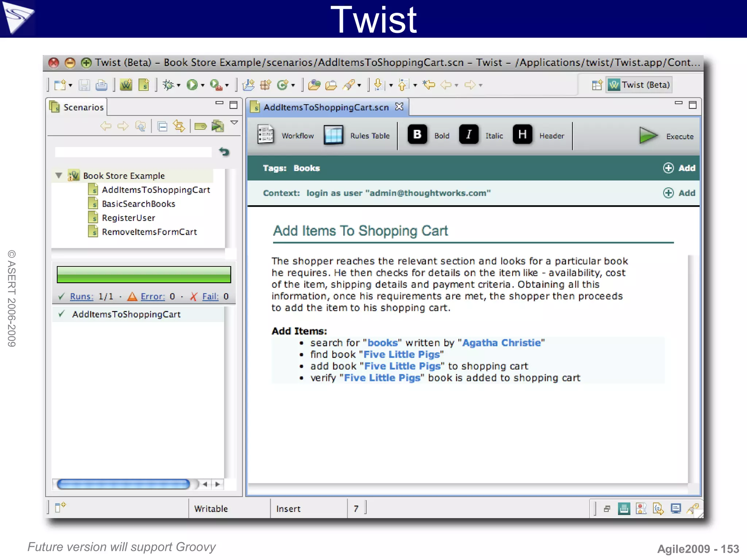Apply Bold formatting with the B icon
The image size is (747, 560).
pos(417,135)
